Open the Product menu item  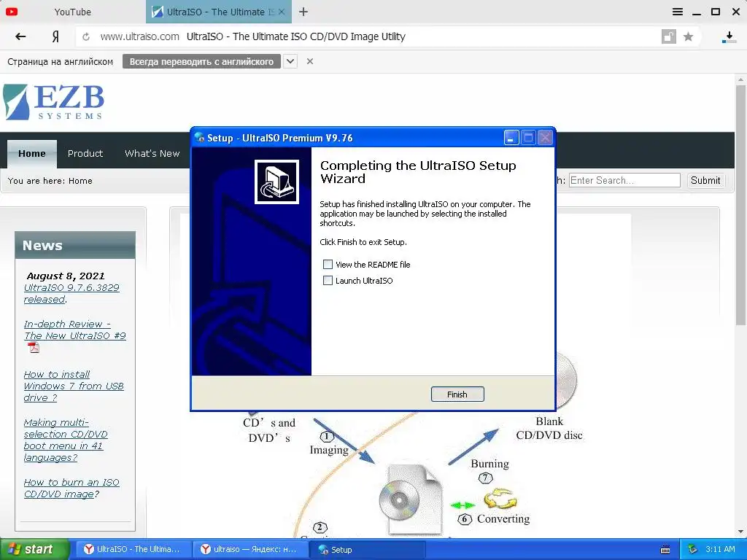[x=85, y=153]
